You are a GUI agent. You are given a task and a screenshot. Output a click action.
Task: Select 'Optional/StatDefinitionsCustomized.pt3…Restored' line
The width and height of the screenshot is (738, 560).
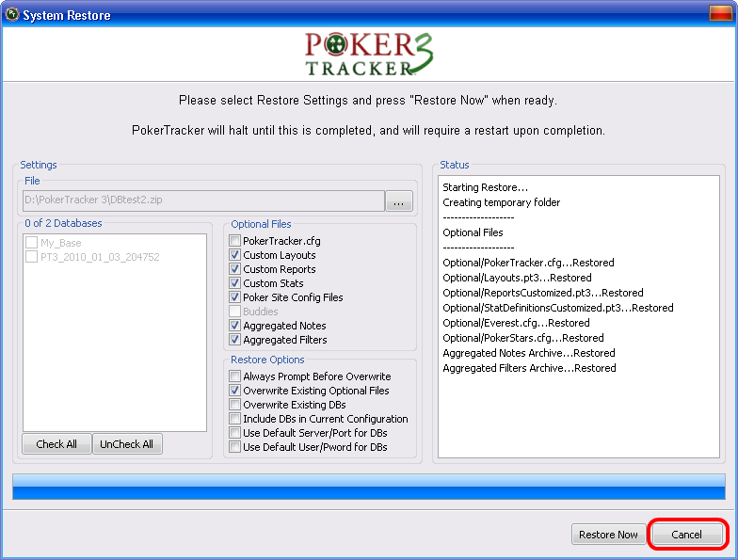[x=557, y=308]
